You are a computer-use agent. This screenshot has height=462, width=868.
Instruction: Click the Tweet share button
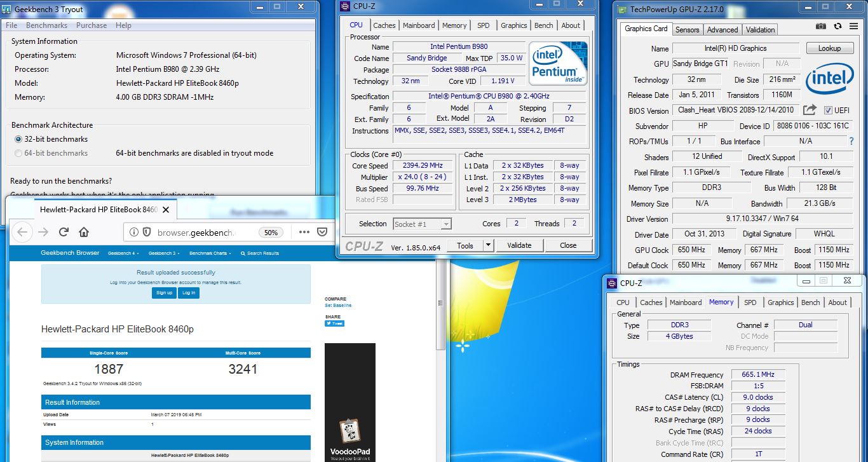point(334,323)
